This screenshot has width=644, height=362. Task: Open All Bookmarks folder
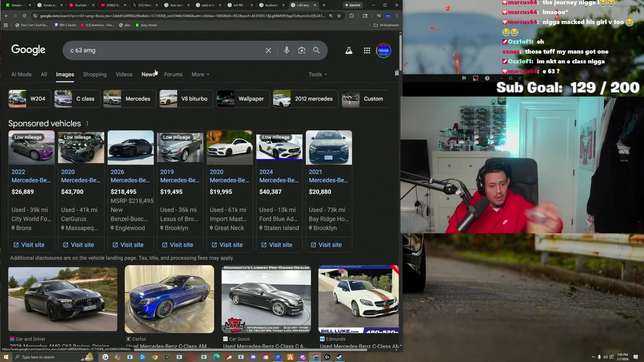coord(386,25)
